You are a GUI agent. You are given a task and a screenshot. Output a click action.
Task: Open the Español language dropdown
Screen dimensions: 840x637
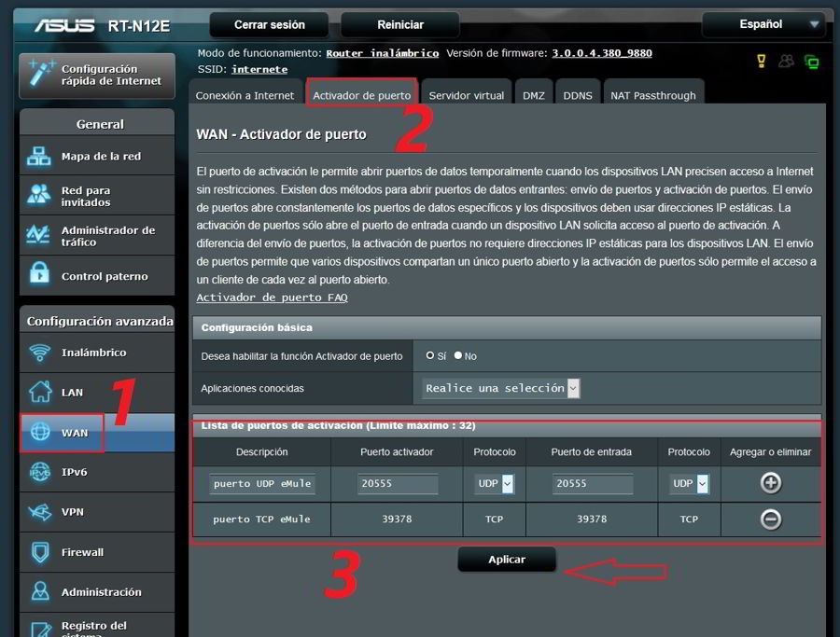tap(764, 24)
